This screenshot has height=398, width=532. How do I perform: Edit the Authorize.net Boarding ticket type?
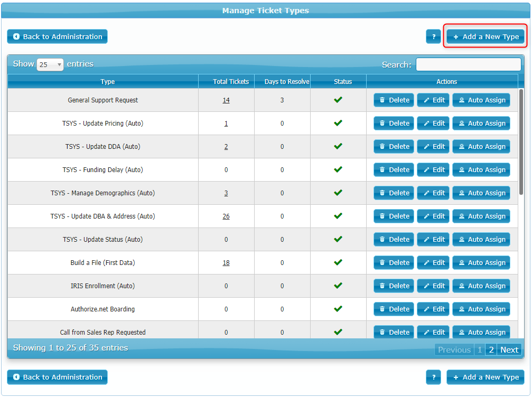pyautogui.click(x=433, y=309)
